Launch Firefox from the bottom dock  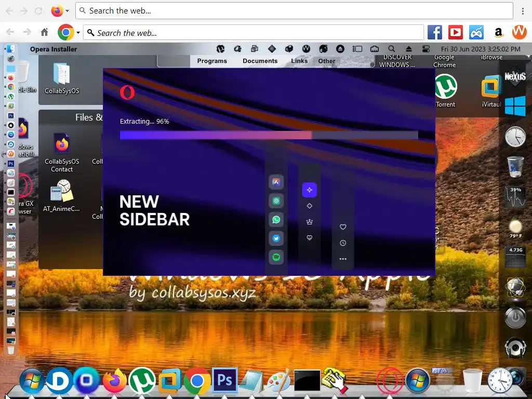point(114,380)
